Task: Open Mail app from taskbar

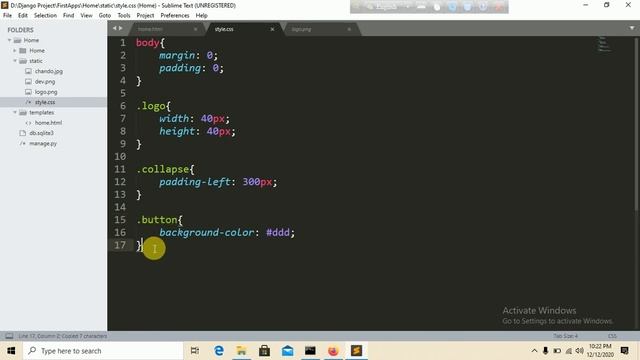Action: [x=287, y=351]
